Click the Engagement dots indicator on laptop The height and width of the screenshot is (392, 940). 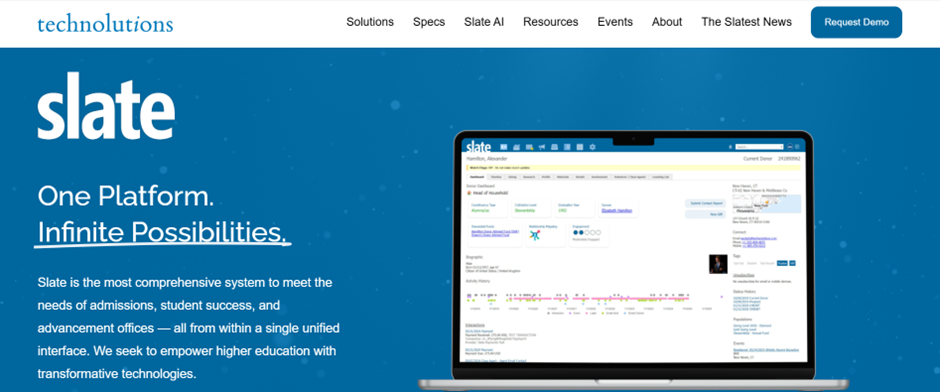tap(587, 233)
